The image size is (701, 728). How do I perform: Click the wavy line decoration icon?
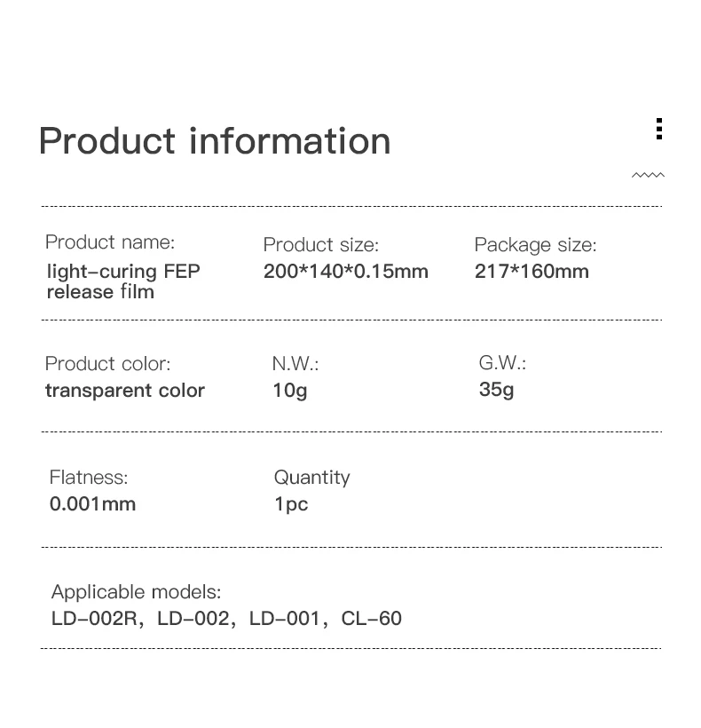tap(648, 176)
